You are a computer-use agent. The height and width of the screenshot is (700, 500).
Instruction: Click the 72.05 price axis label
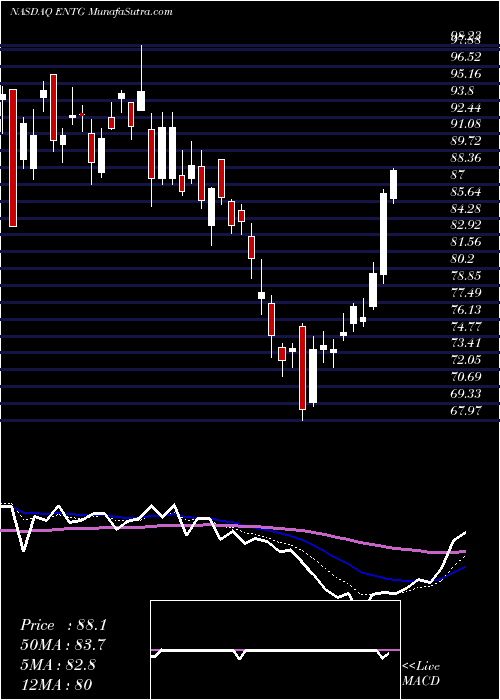click(x=466, y=360)
